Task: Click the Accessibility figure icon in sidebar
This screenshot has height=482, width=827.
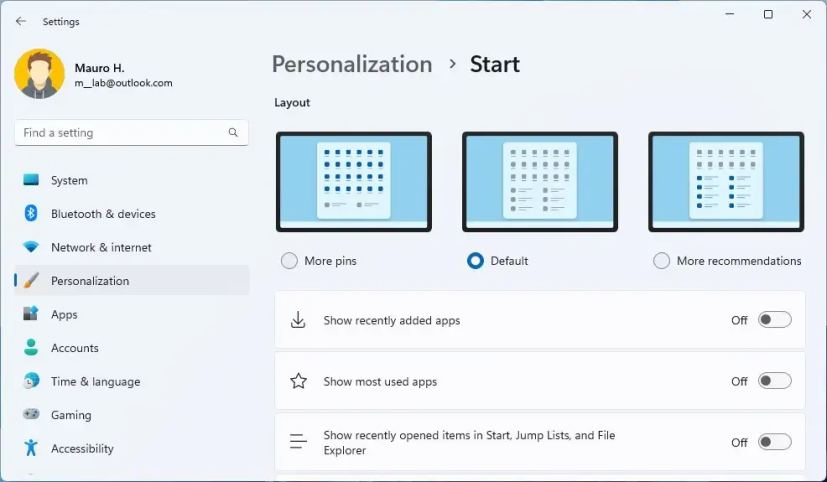Action: [x=31, y=448]
